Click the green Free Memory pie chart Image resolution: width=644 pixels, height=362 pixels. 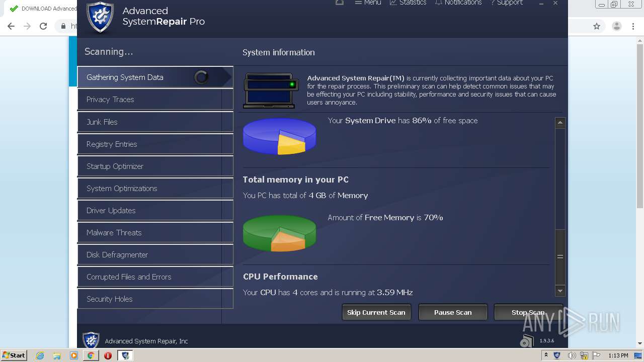pyautogui.click(x=279, y=233)
